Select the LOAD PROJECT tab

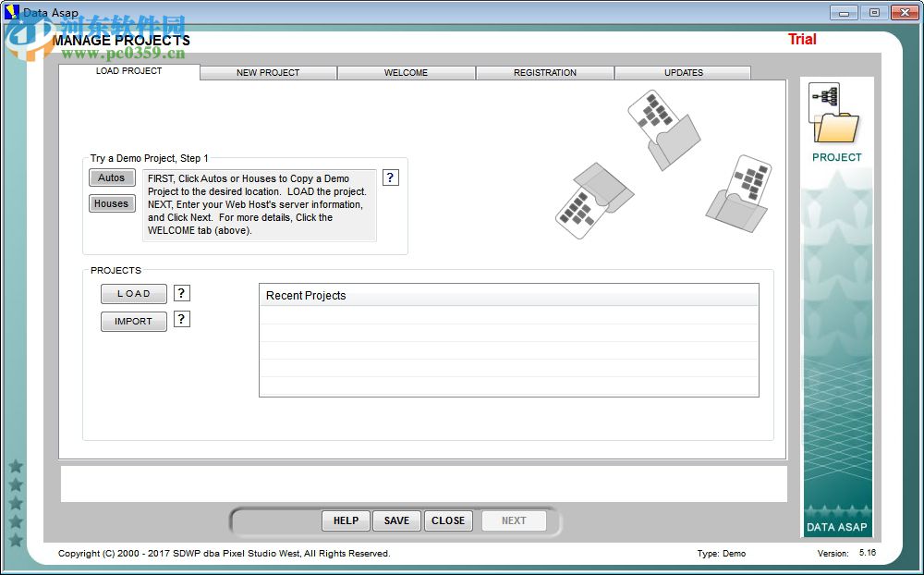pyautogui.click(x=128, y=70)
